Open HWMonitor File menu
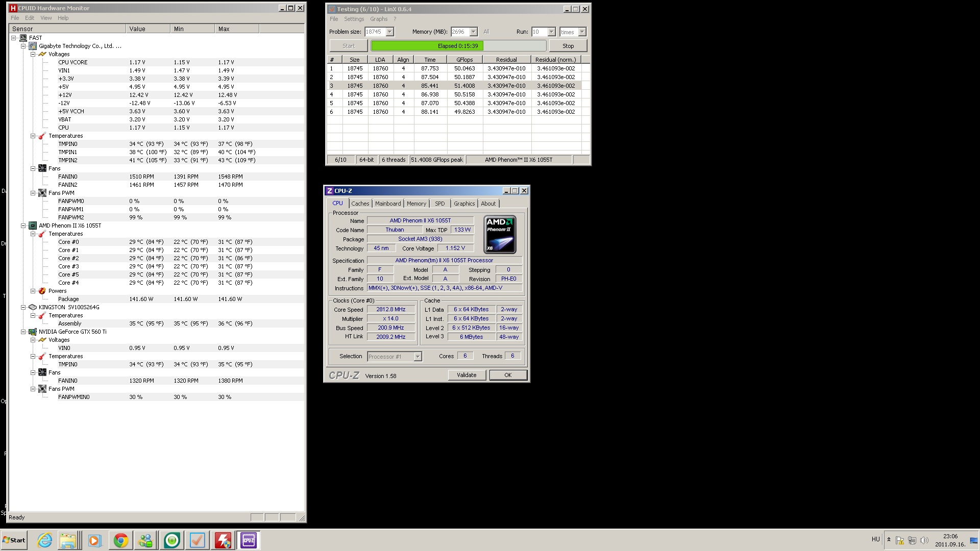This screenshot has width=980, height=551. pyautogui.click(x=15, y=18)
